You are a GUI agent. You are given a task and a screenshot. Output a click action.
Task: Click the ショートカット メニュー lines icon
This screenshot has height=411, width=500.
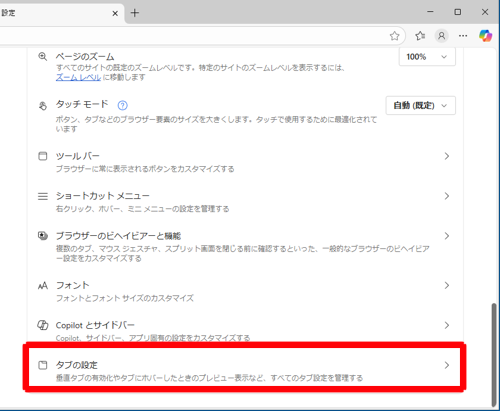point(43,196)
